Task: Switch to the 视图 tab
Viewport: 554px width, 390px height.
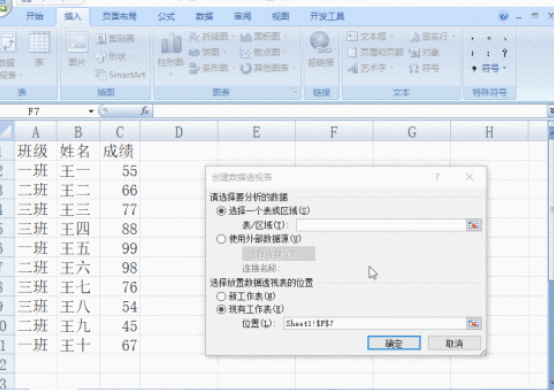Action: coord(281,16)
